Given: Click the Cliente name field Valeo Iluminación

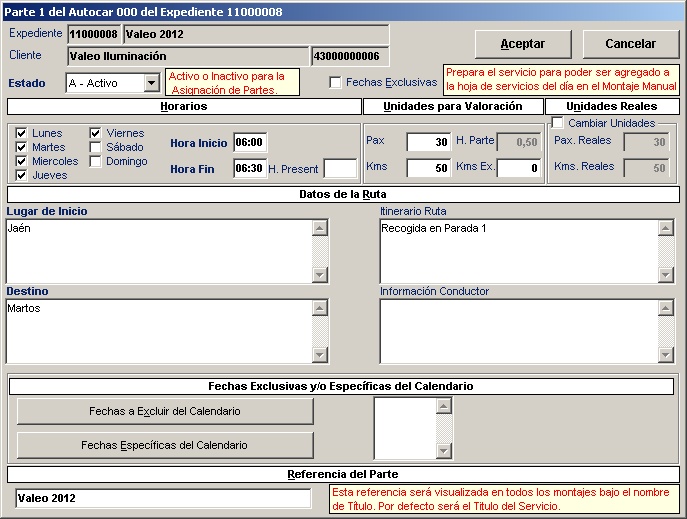Looking at the screenshot, I should pos(188,56).
